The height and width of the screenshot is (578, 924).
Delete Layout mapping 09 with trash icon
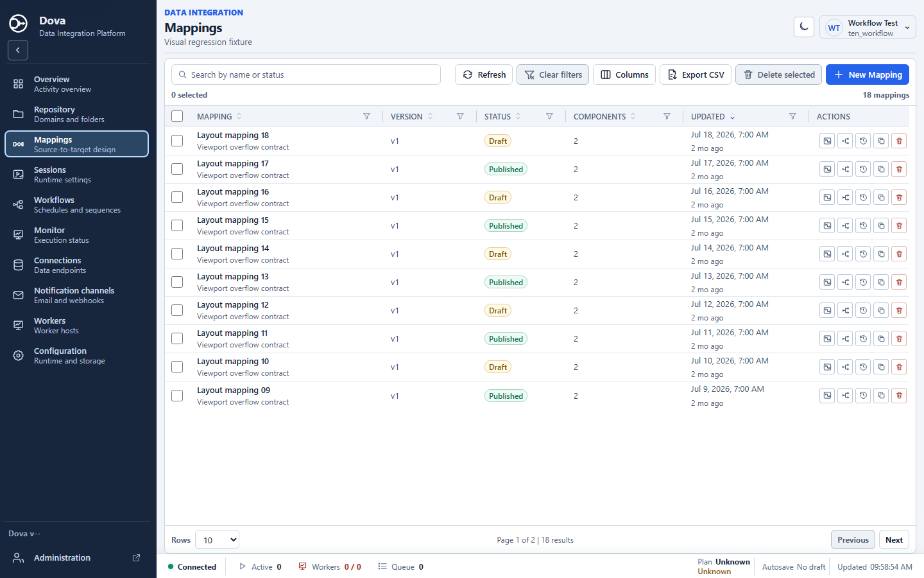900,396
